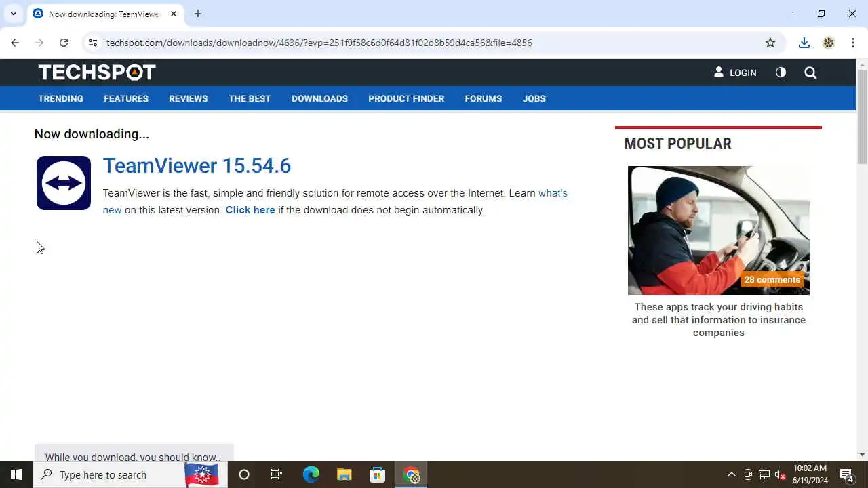Click the 28 comments badge
This screenshot has width=868, height=488.
772,279
